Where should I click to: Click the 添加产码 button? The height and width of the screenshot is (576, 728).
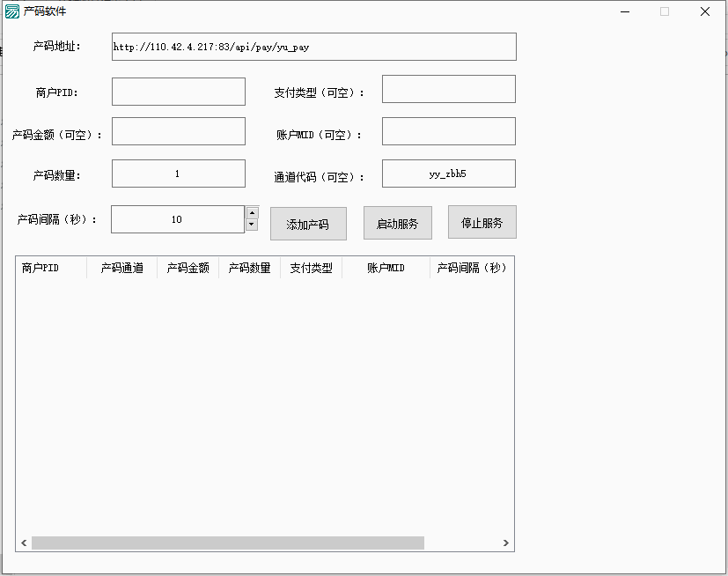coord(308,224)
